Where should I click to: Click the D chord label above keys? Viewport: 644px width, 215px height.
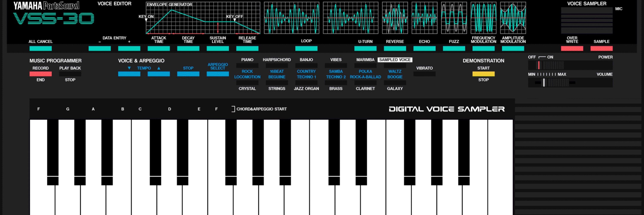[170, 109]
